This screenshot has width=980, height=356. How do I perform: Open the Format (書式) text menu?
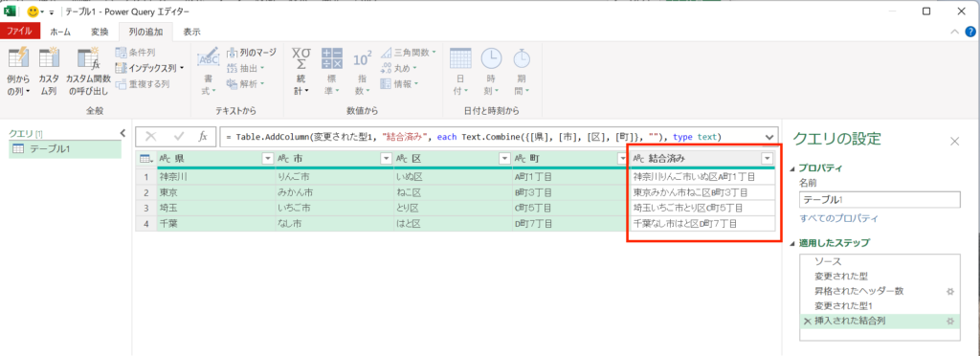[x=208, y=72]
